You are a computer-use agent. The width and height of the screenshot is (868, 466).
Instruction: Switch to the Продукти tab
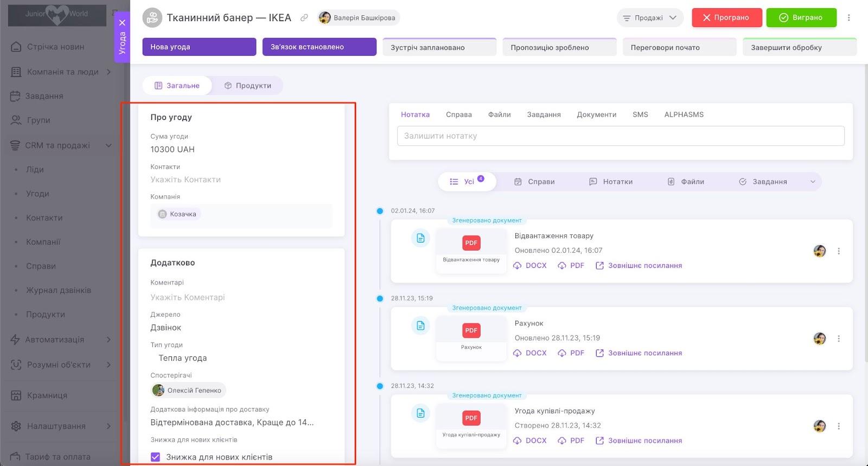pyautogui.click(x=248, y=86)
